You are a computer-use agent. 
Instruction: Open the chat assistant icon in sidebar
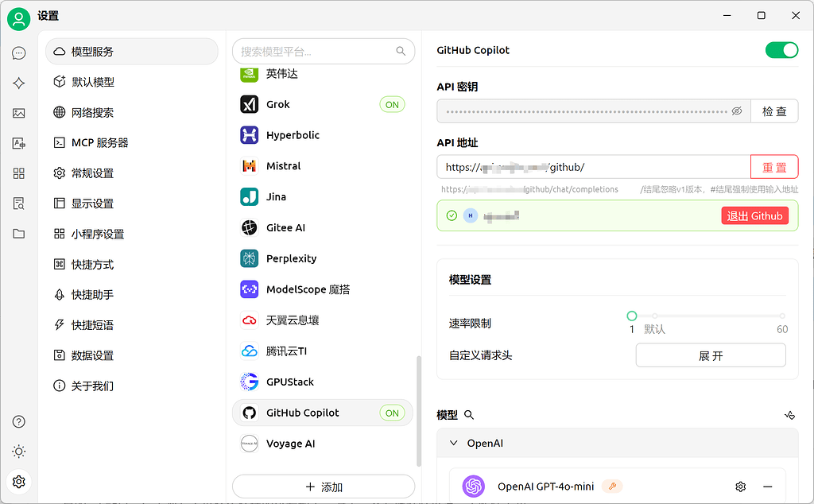click(19, 53)
